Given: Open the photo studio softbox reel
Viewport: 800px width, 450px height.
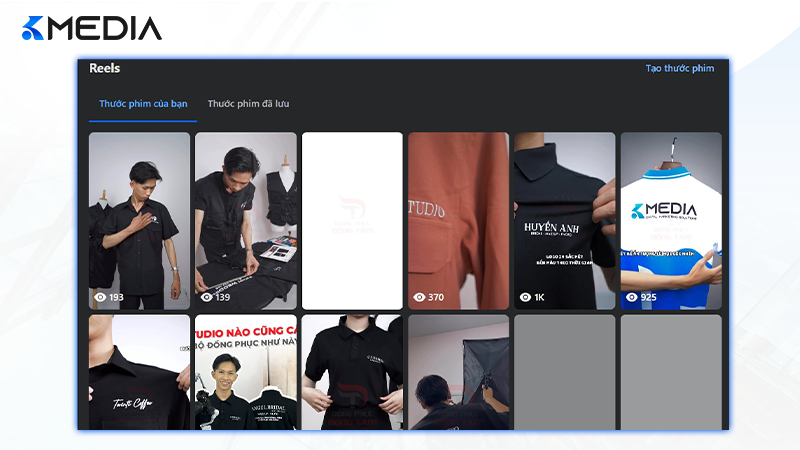Looking at the screenshot, I should (459, 372).
